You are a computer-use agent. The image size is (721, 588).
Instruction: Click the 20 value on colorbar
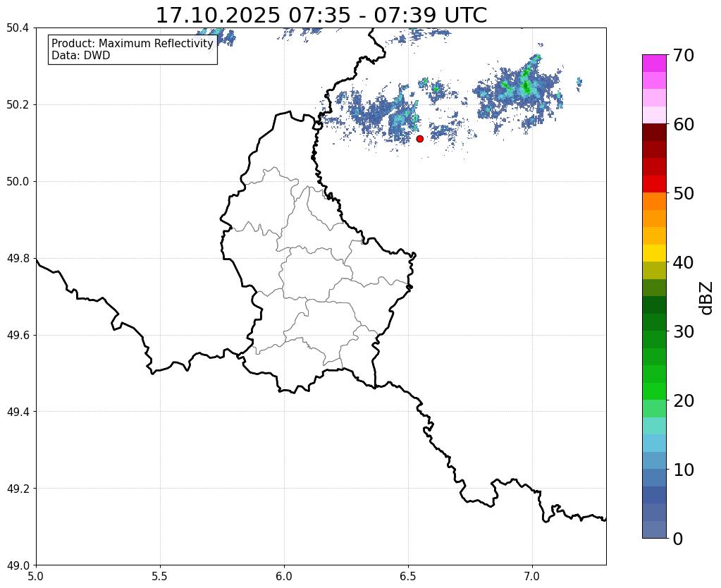coord(684,400)
